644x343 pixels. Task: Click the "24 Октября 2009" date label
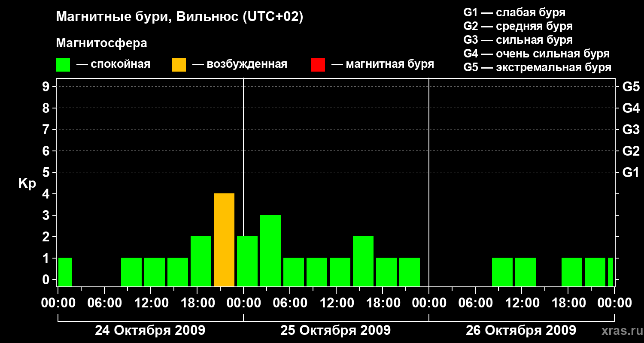tap(150, 331)
